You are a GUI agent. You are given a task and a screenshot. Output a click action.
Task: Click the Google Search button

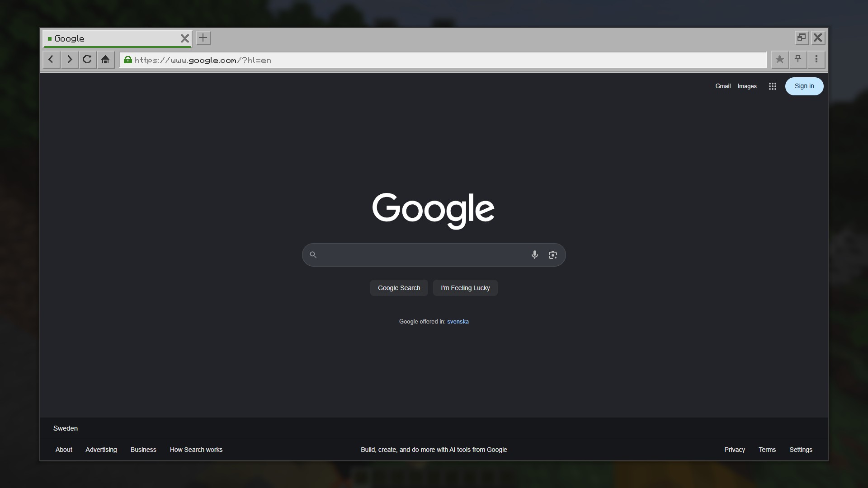(x=399, y=288)
